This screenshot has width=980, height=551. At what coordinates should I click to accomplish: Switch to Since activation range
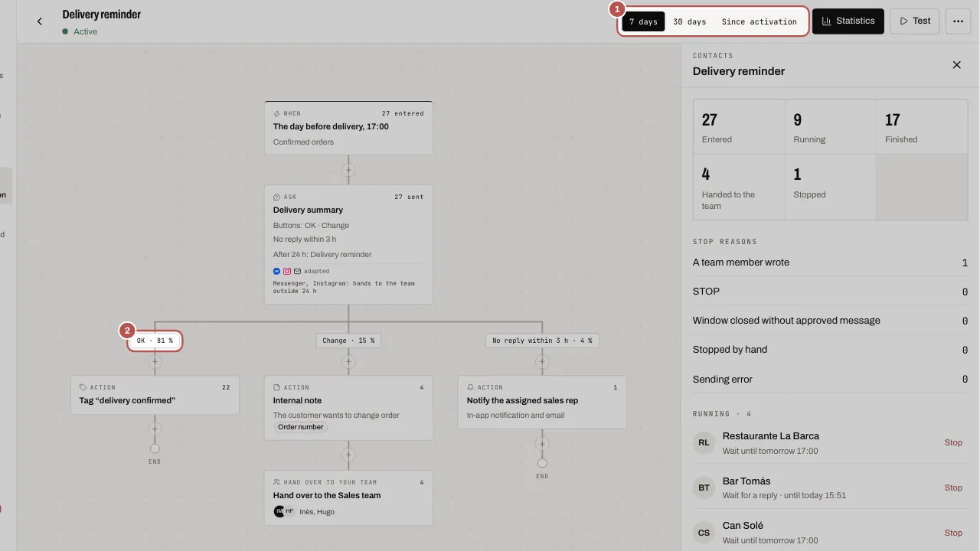pyautogui.click(x=759, y=21)
